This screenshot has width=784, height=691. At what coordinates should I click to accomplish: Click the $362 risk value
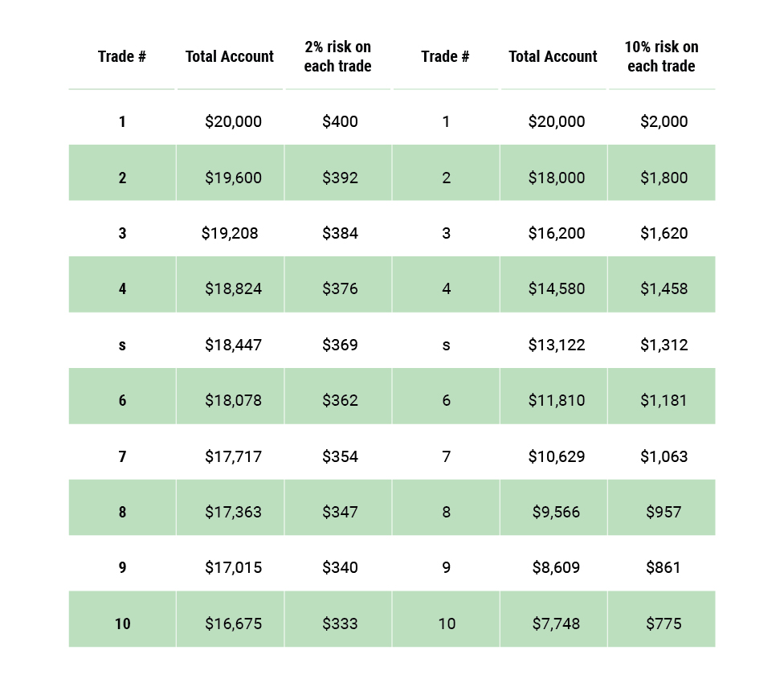(340, 400)
